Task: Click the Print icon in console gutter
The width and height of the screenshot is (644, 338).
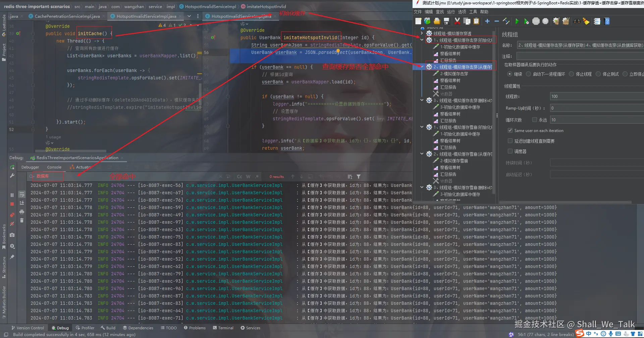Action: (x=22, y=212)
